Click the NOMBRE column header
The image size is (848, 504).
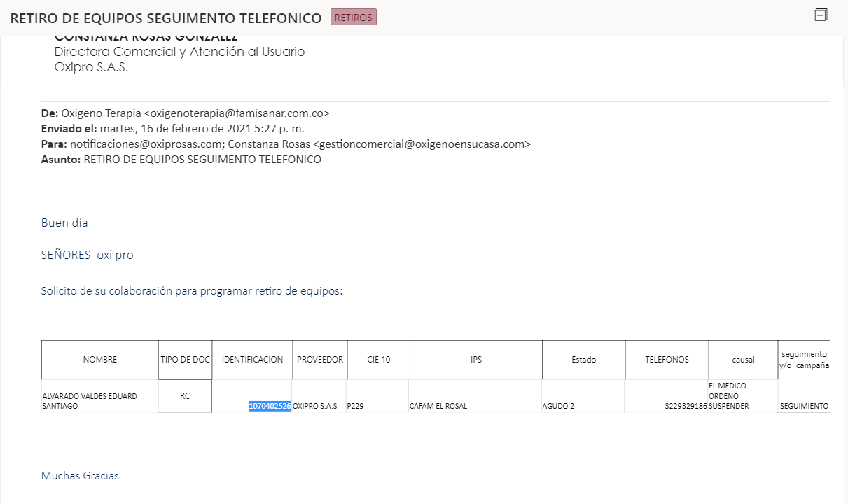pyautogui.click(x=100, y=360)
